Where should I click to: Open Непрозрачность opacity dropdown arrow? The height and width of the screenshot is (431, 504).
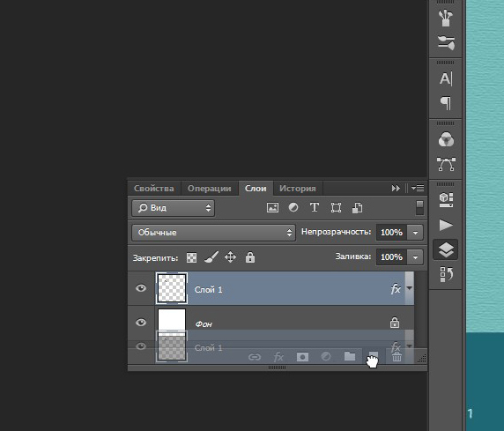(415, 232)
